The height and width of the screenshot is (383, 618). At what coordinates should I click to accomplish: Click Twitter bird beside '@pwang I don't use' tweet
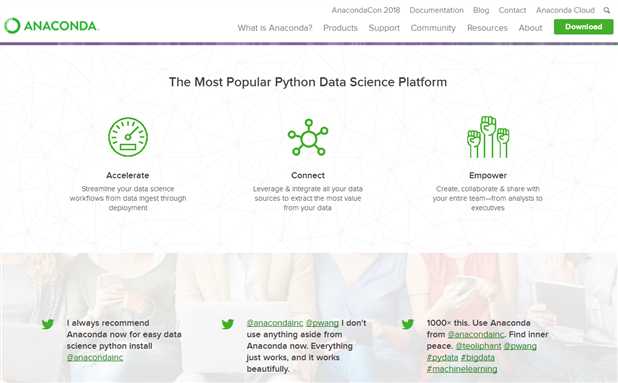click(228, 324)
